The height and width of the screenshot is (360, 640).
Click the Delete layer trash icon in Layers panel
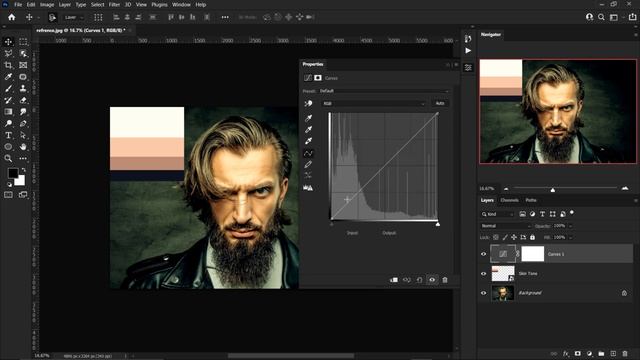coord(625,353)
